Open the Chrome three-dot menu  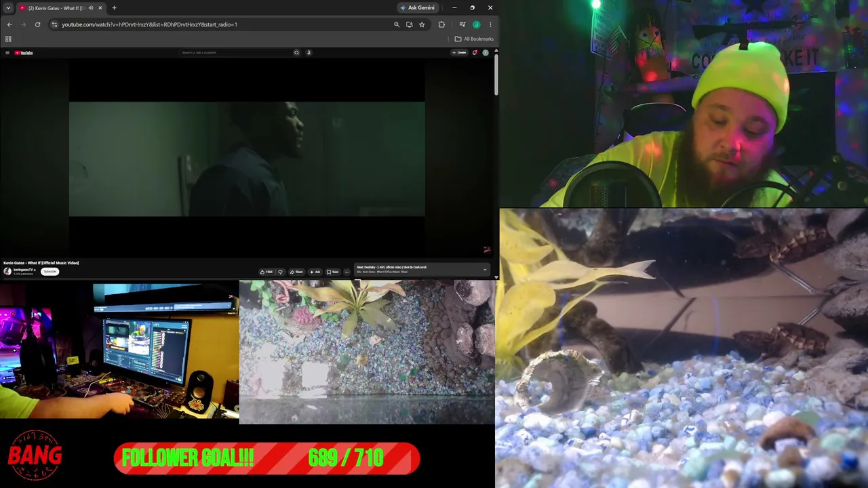[x=490, y=24]
